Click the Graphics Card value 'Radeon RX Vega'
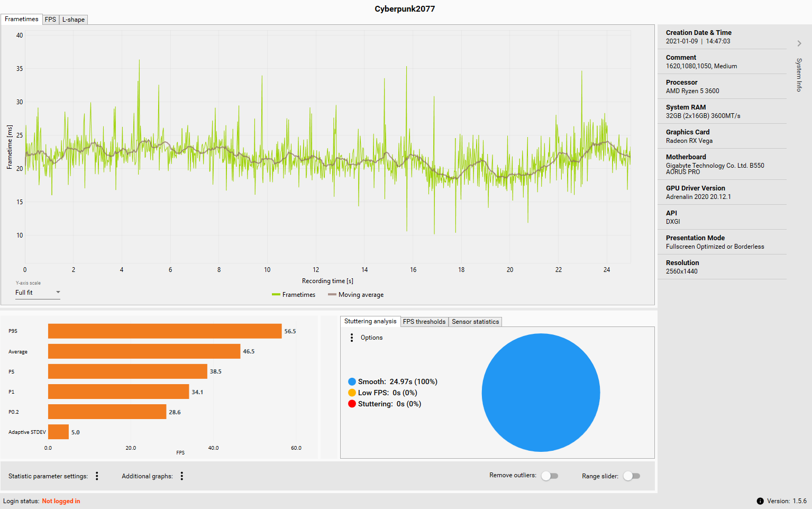The height and width of the screenshot is (509, 812). point(689,141)
